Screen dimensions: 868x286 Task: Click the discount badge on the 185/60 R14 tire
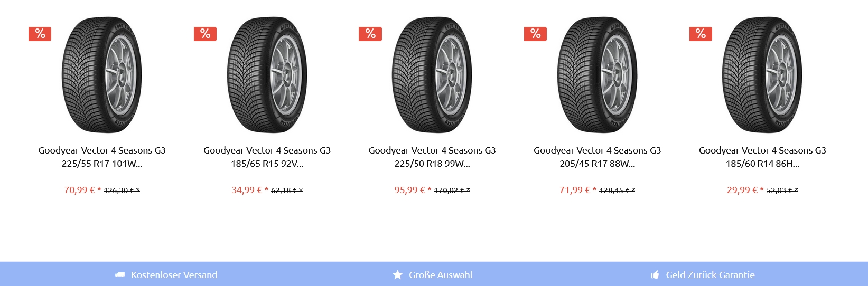(x=701, y=34)
